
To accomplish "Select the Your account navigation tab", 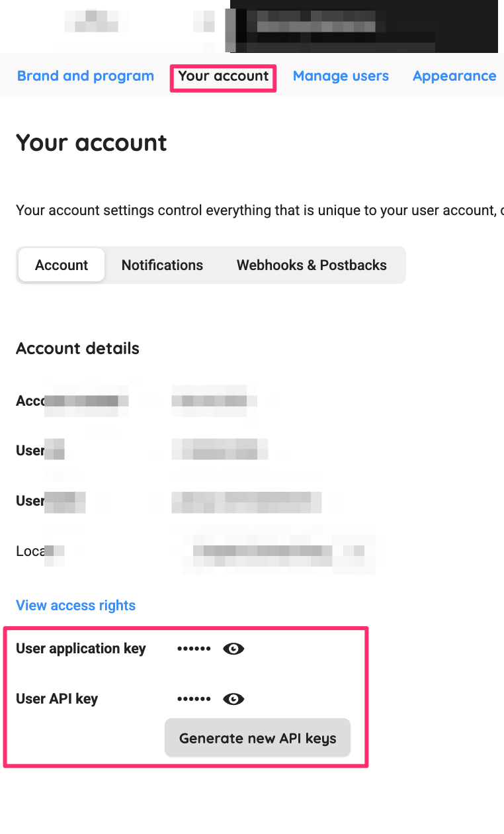I will pos(224,76).
